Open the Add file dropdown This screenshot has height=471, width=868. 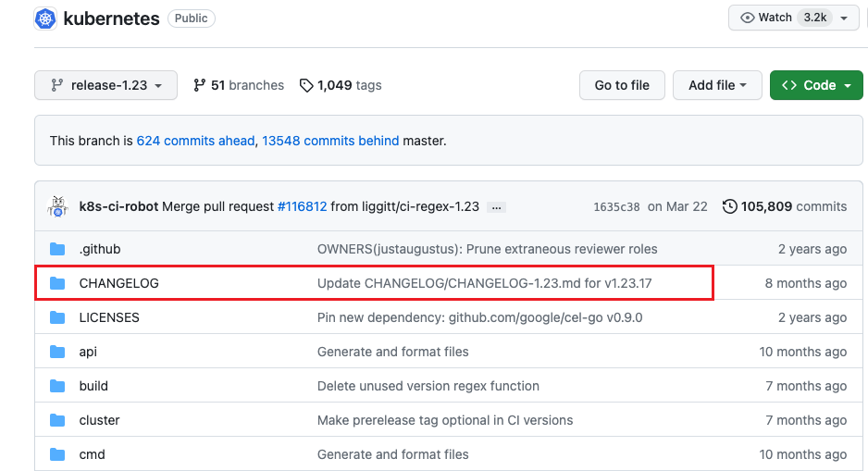click(x=717, y=85)
